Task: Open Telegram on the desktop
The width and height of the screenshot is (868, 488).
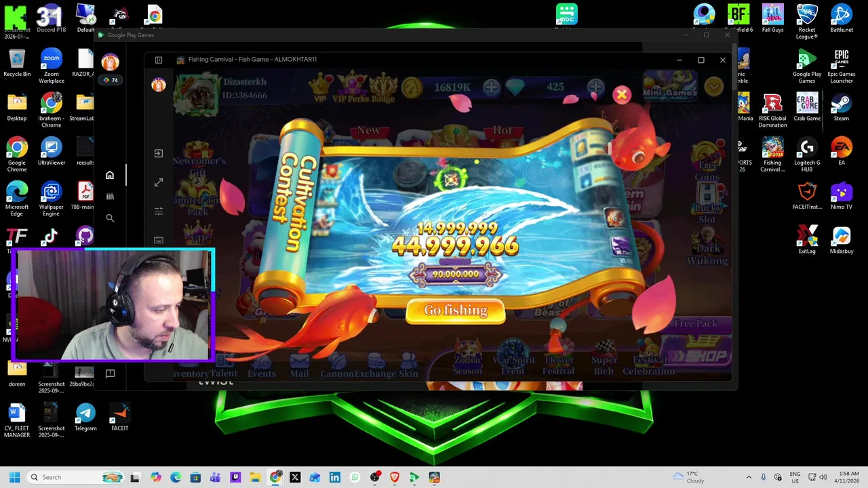Action: 85,418
